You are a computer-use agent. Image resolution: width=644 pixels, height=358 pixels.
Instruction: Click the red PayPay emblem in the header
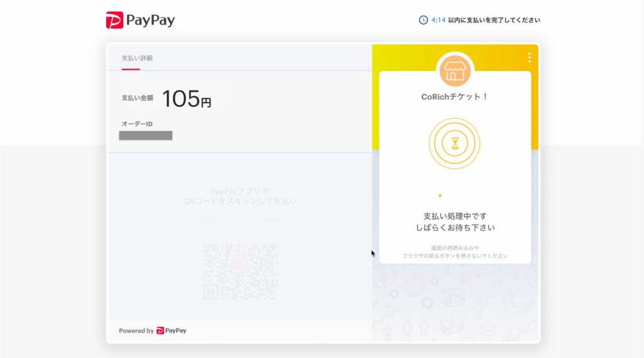click(x=114, y=20)
